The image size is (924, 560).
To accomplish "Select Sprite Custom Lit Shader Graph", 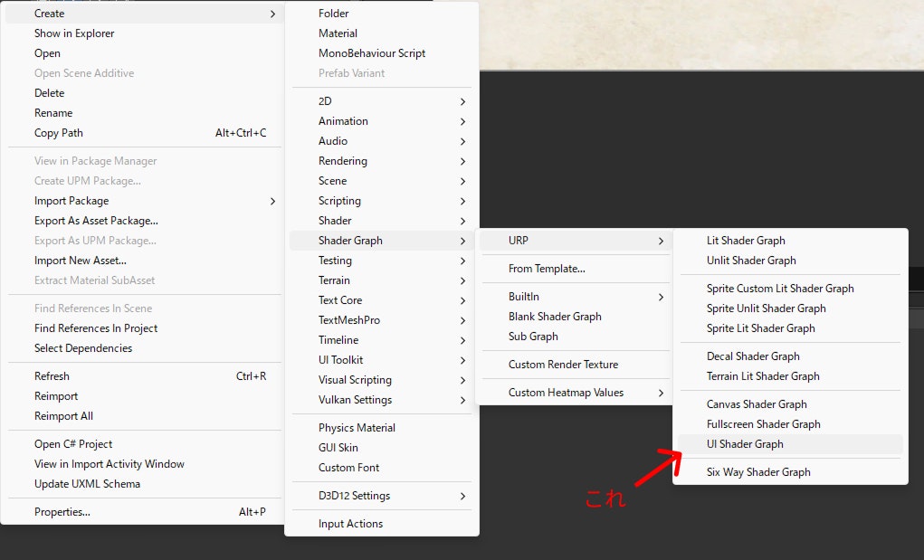I will pos(790,289).
